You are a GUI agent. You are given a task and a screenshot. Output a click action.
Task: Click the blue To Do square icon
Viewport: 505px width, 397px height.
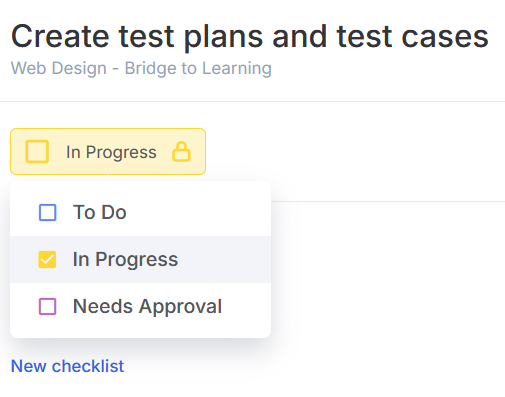48,212
